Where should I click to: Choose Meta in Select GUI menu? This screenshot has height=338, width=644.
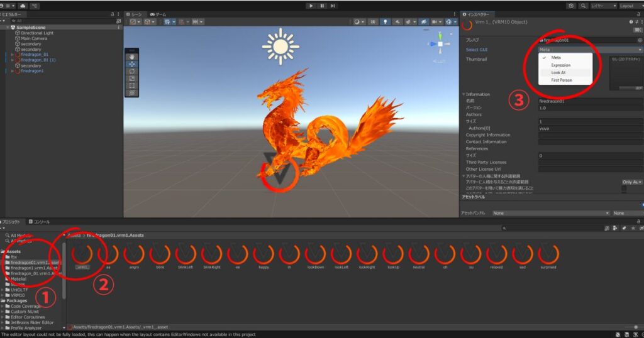(565, 58)
